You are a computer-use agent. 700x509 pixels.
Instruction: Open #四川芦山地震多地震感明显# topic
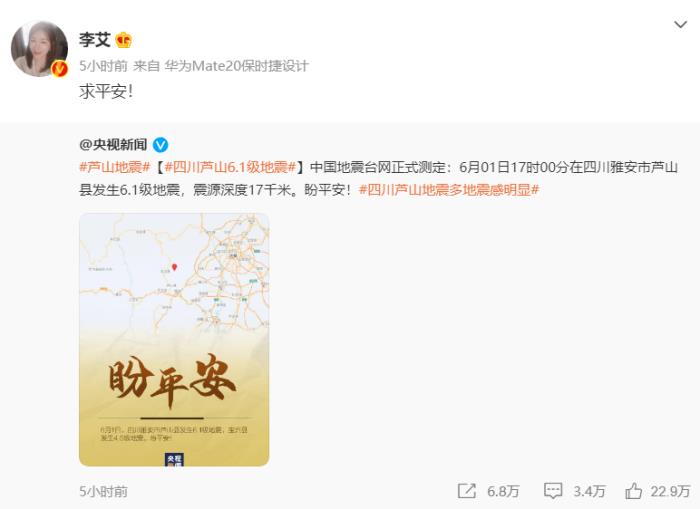point(449,190)
